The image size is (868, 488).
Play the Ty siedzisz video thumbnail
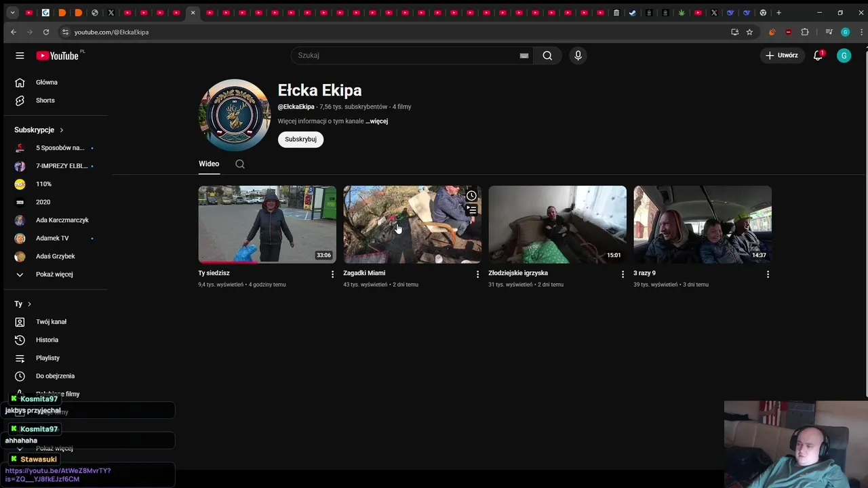(267, 224)
